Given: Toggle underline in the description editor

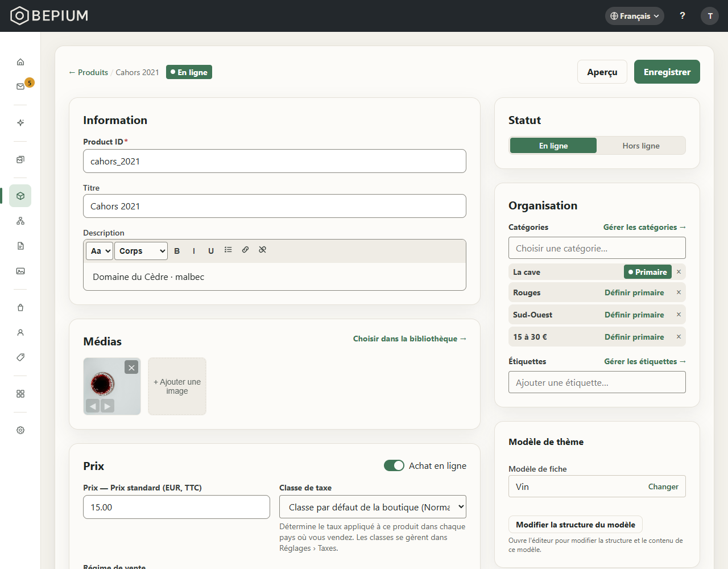Looking at the screenshot, I should (x=211, y=251).
